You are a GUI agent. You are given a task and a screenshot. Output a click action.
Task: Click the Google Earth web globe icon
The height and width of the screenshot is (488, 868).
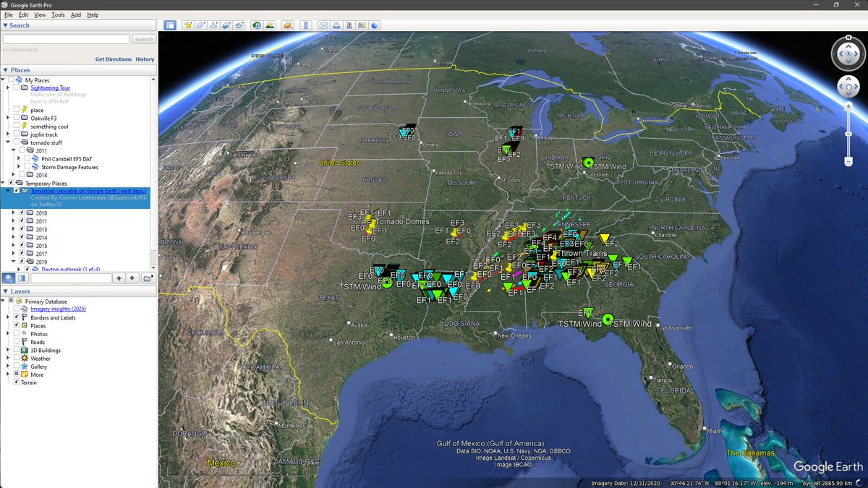click(x=375, y=25)
